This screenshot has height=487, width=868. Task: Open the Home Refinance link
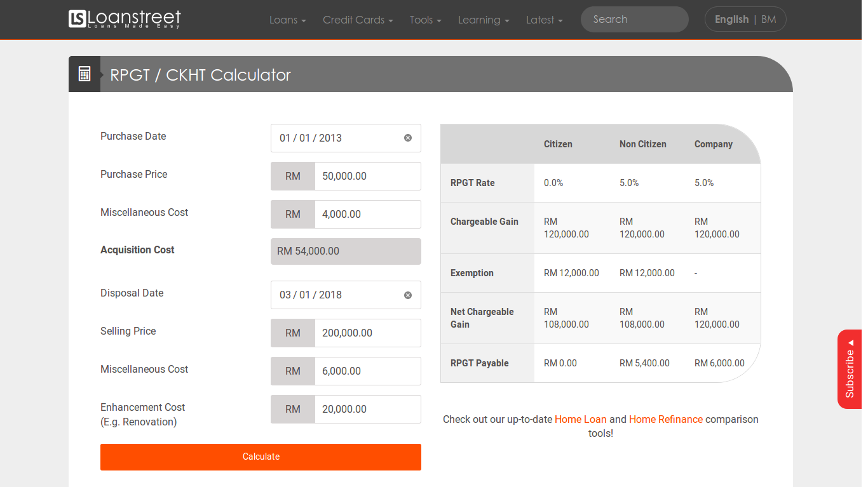665,419
